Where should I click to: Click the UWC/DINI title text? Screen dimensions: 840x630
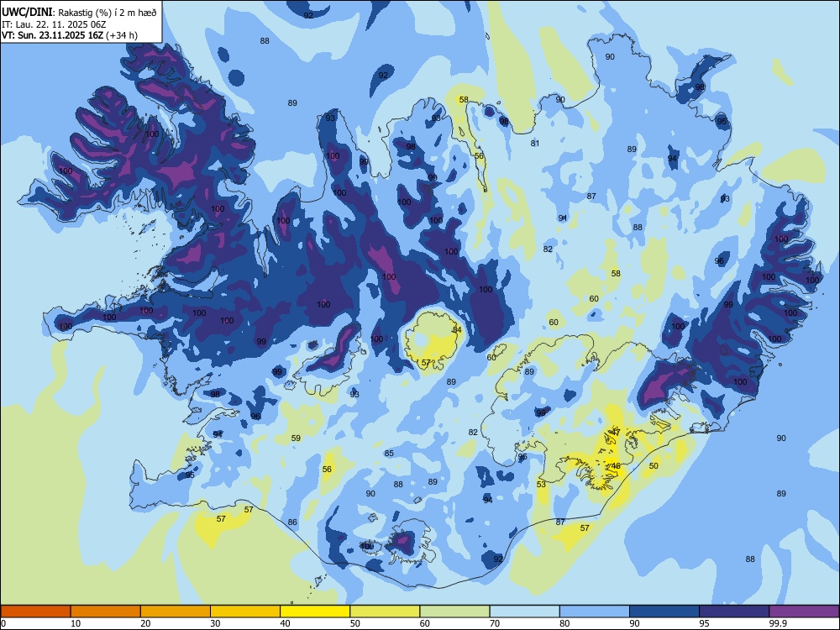tap(27, 12)
